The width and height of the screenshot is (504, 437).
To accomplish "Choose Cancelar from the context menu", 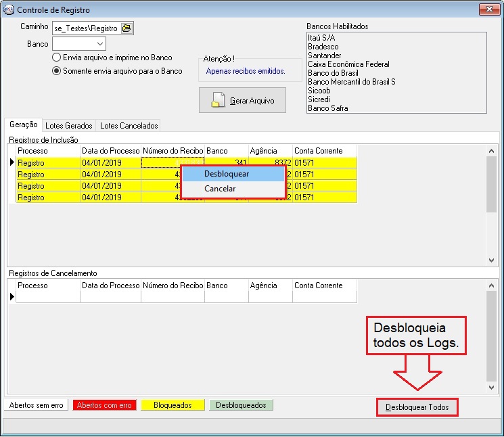I will click(220, 189).
